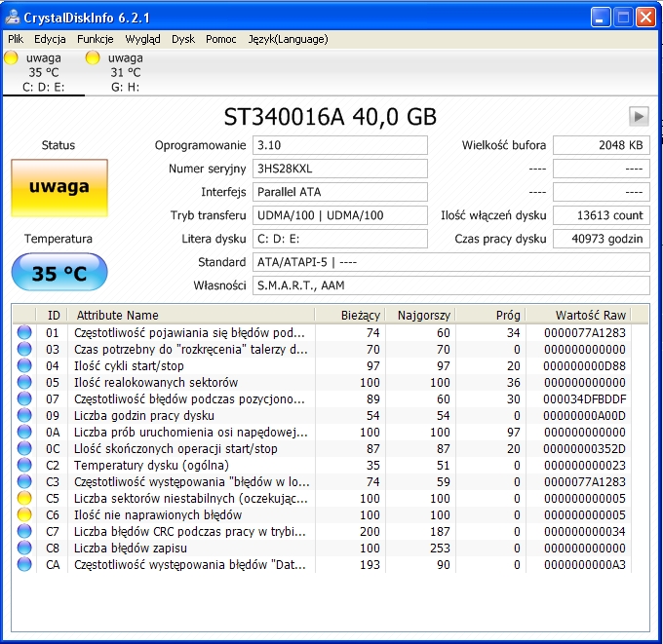Click the Własności field S.M.A.R.T., AAM
Viewport: 663px width, 644px height.
451,285
